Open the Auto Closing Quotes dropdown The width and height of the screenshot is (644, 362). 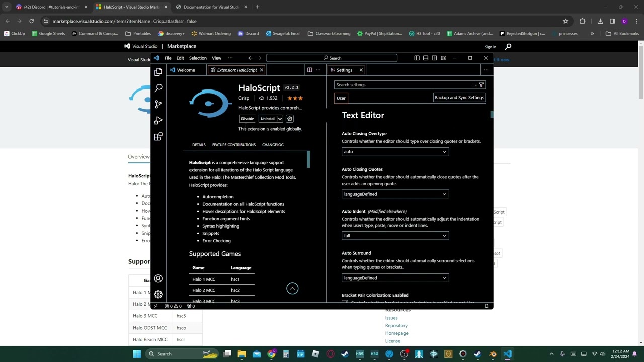pyautogui.click(x=395, y=194)
